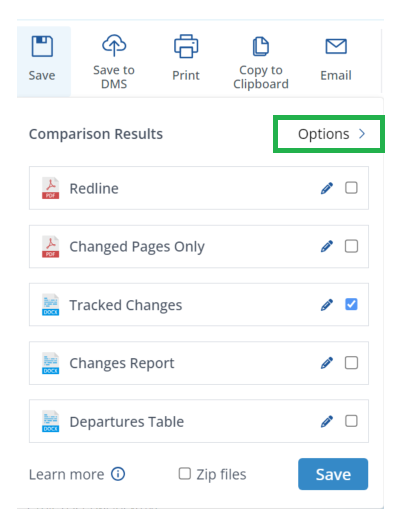Expand the Options chevron

(x=362, y=134)
